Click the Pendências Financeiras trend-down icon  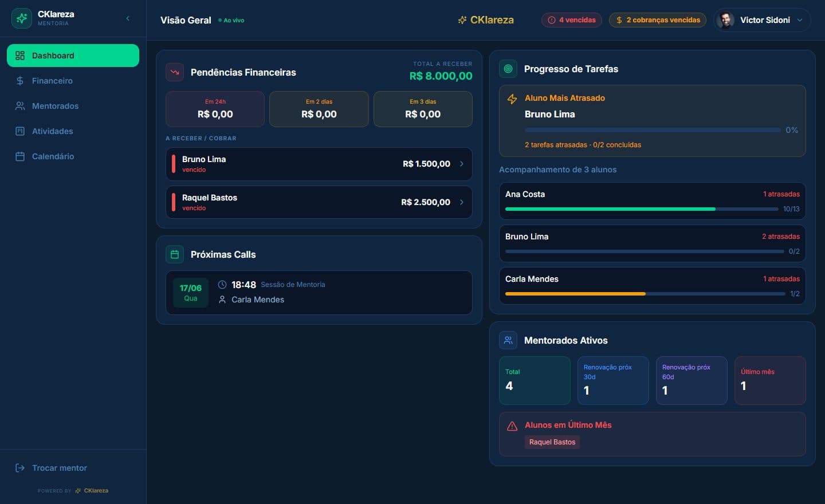click(x=175, y=72)
